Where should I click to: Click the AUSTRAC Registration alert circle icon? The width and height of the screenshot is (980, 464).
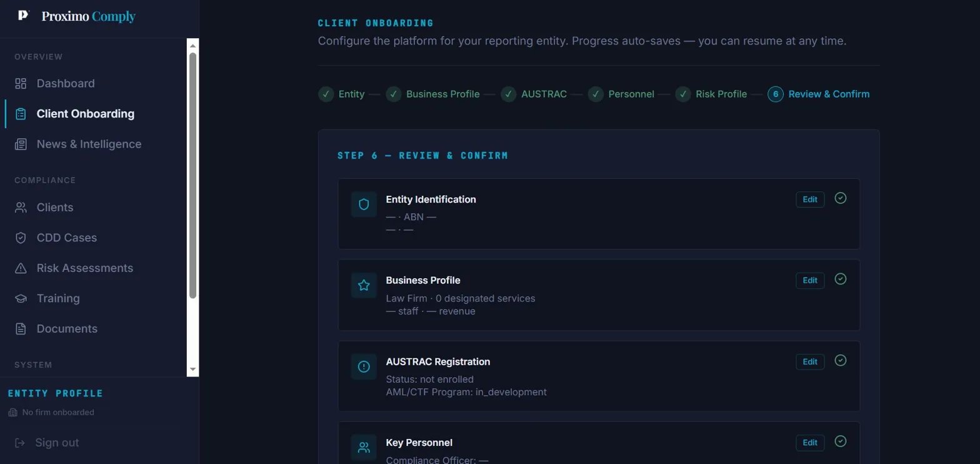364,366
